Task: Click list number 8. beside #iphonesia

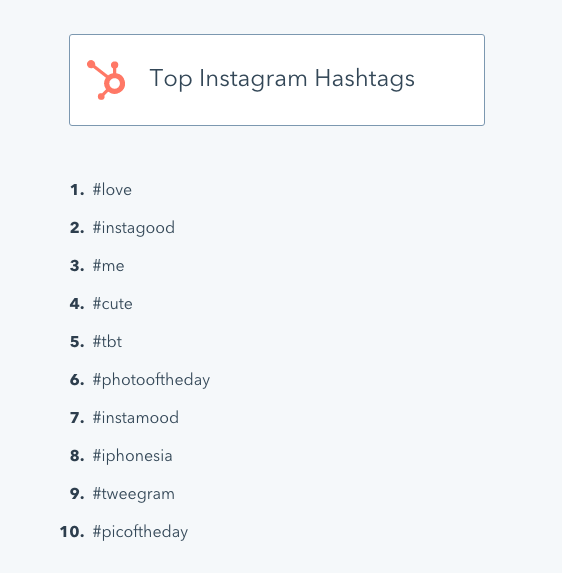Action: (77, 456)
